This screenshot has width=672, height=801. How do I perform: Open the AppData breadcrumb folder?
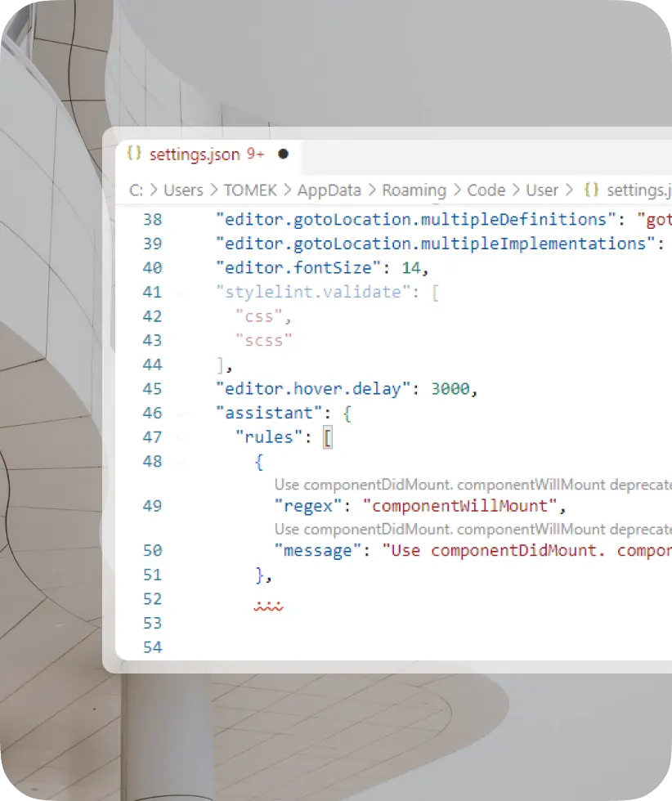pos(329,190)
